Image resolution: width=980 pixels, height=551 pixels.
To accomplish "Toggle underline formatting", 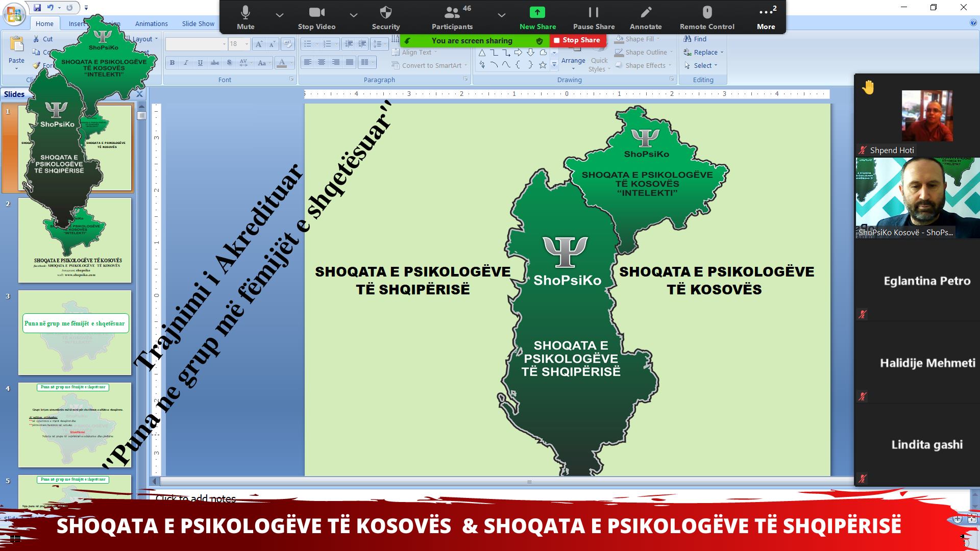I will point(200,63).
